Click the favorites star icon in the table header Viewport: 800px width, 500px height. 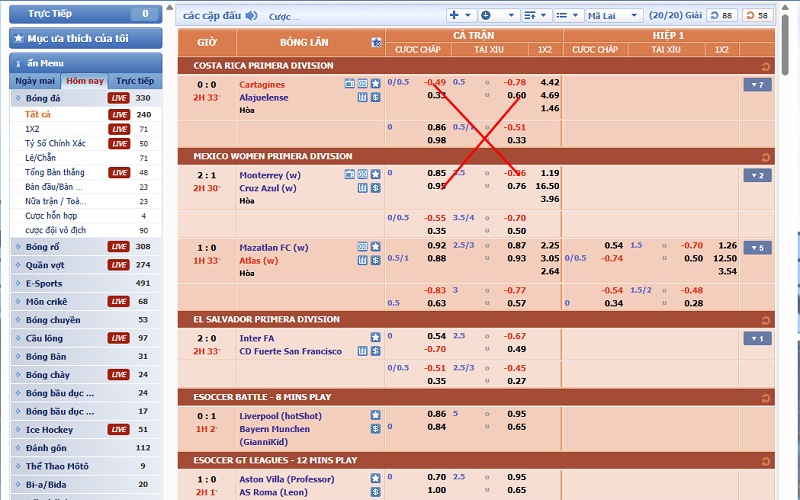pos(376,42)
